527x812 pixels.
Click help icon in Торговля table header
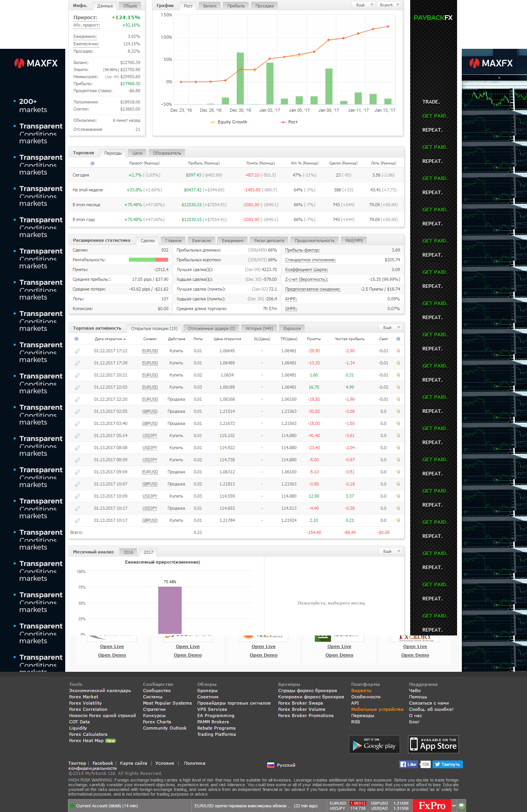tap(92, 163)
